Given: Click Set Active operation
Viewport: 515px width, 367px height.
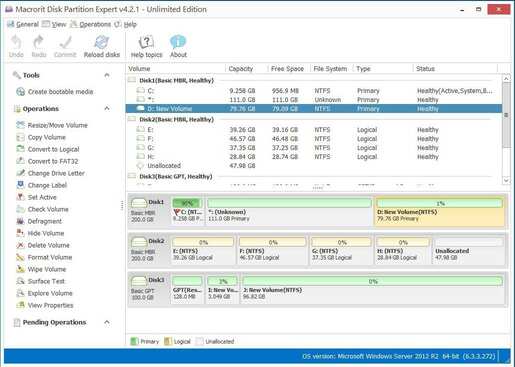Looking at the screenshot, I should tap(36, 197).
